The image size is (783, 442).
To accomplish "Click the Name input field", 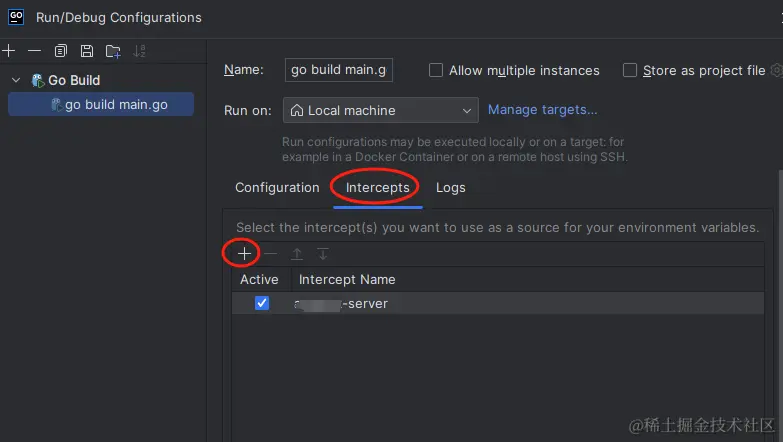I will (x=339, y=70).
